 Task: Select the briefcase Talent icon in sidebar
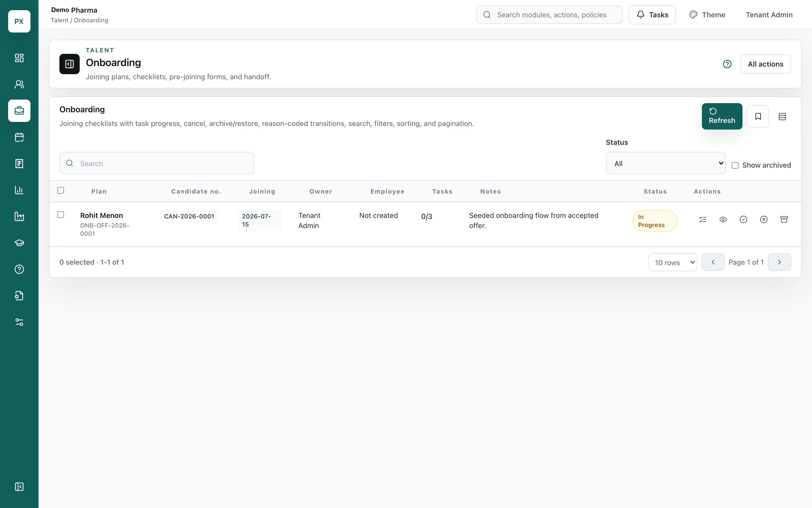pos(19,110)
